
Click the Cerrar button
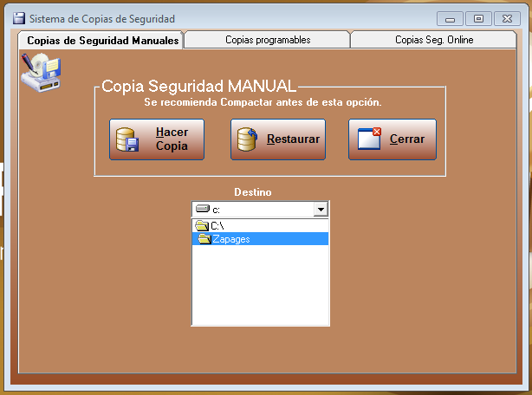pyautogui.click(x=393, y=139)
